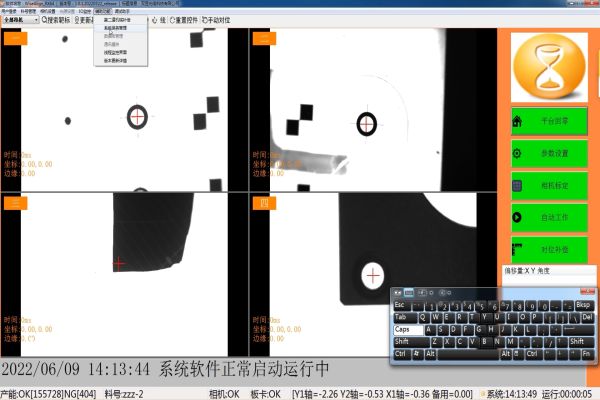Click the gear icon for 参数设置
The height and width of the screenshot is (400, 600).
pos(517,154)
